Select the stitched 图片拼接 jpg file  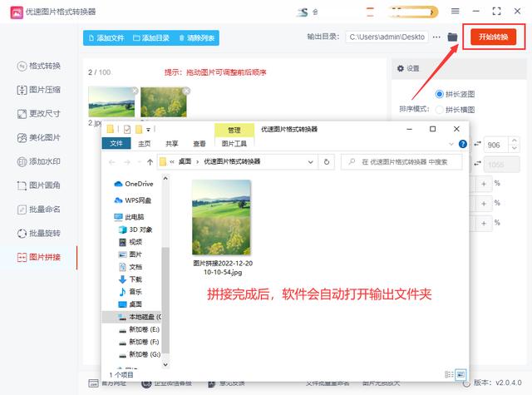pos(222,228)
